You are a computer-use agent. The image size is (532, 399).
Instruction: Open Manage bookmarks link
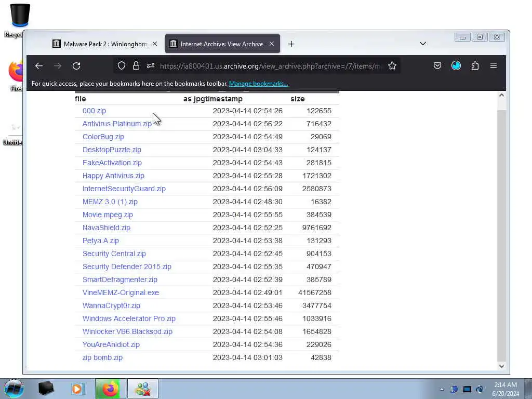click(x=259, y=84)
